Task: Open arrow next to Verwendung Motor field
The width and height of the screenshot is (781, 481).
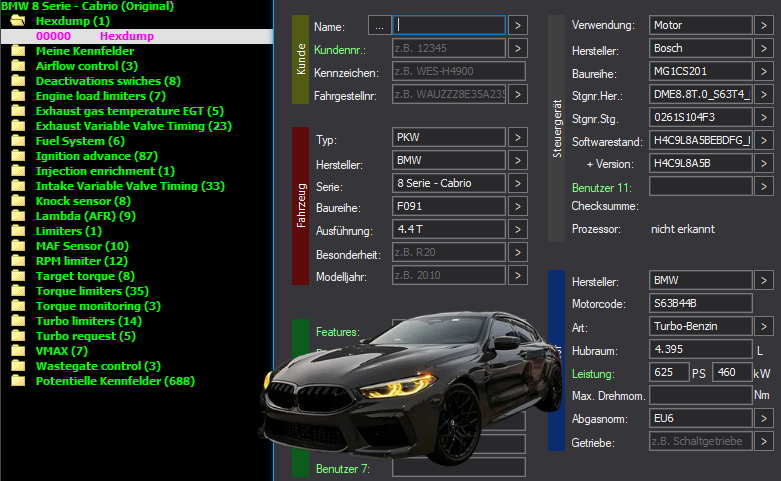Action: coord(764,25)
